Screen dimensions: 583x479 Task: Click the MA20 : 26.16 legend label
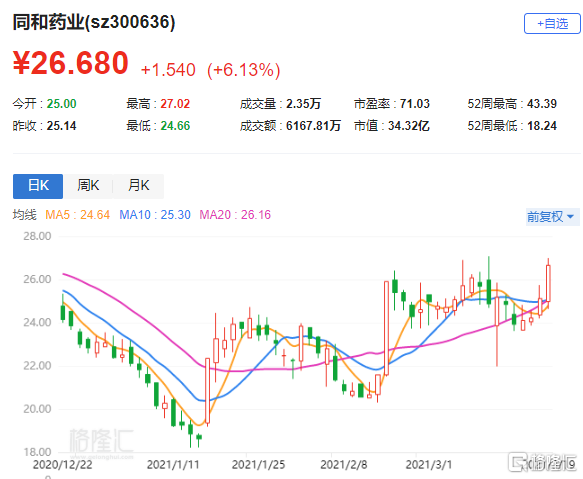point(235,215)
